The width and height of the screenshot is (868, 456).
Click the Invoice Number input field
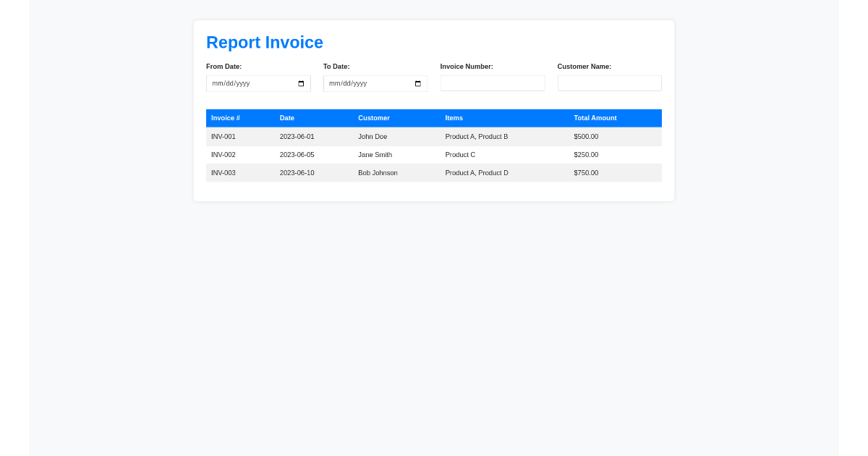point(493,83)
